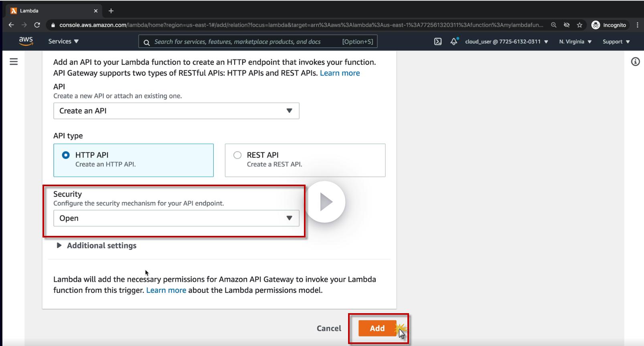Click the 'API type' label text
This screenshot has height=346, width=644.
click(68, 135)
